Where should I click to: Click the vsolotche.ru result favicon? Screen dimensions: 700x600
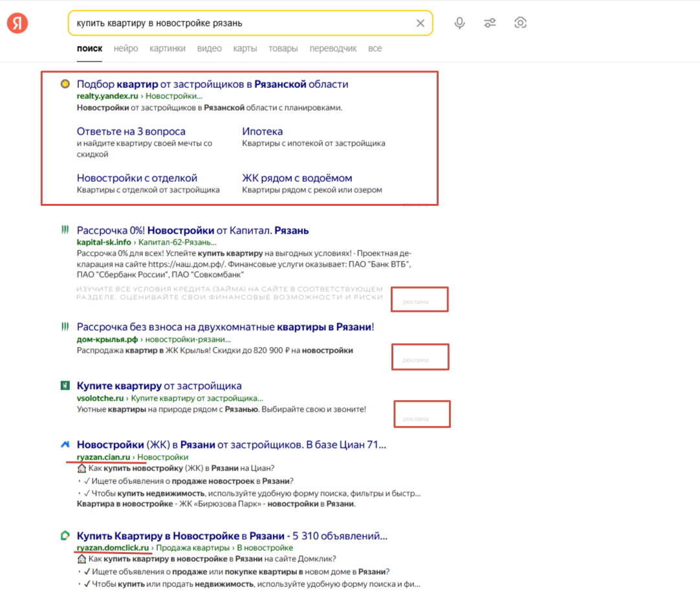(x=65, y=386)
